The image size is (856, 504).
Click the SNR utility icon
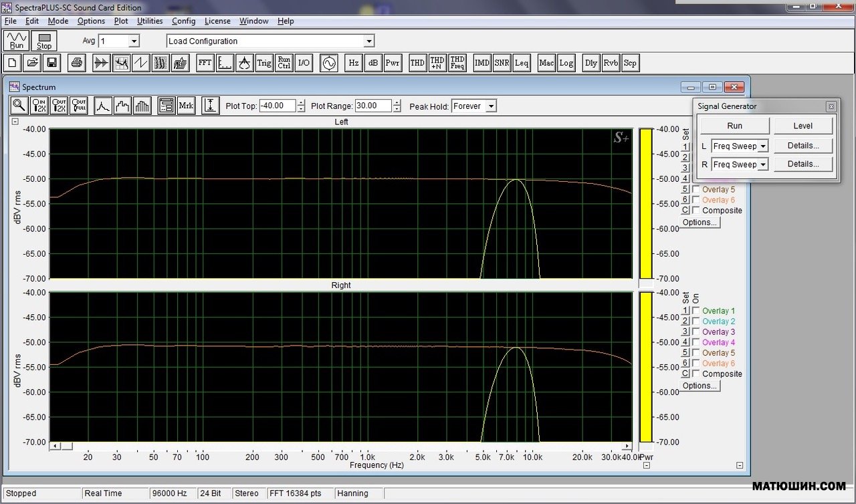tap(502, 63)
